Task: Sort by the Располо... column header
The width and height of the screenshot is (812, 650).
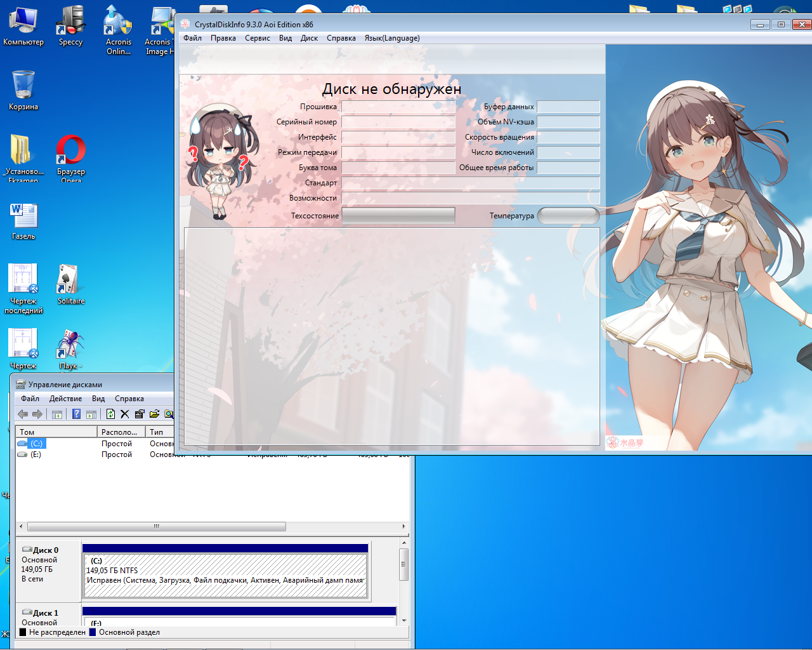Action: 122,432
